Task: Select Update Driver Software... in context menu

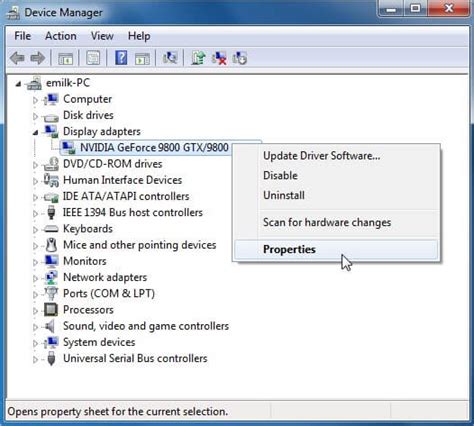Action: [x=322, y=156]
